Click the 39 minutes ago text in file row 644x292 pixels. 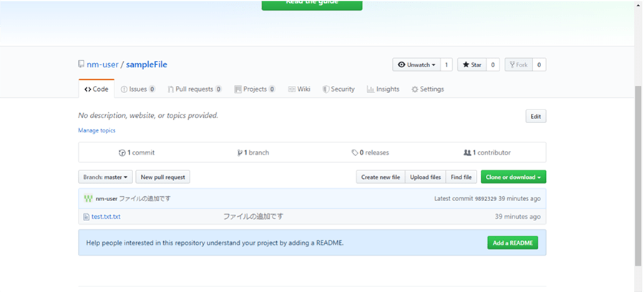point(517,216)
